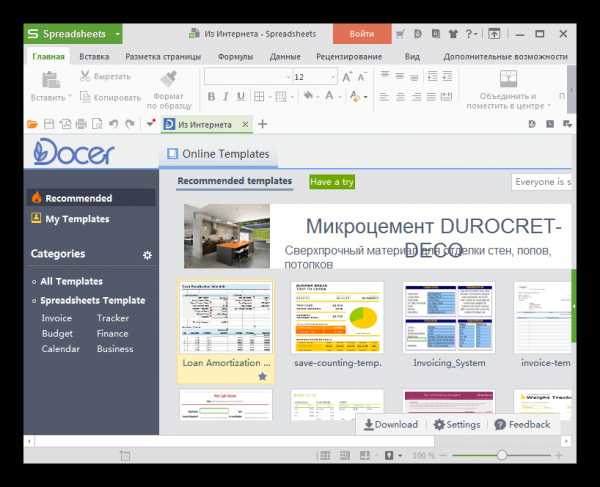
Task: Open the Вставка ribbon tab
Action: pyautogui.click(x=95, y=57)
